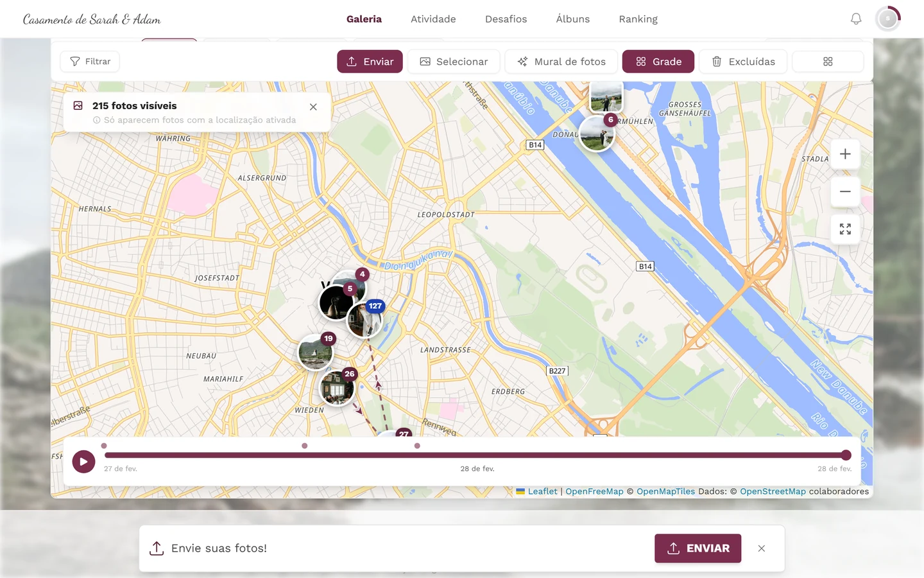Click the ENVIAR button in bottom banner
924x578 pixels.
click(x=697, y=548)
